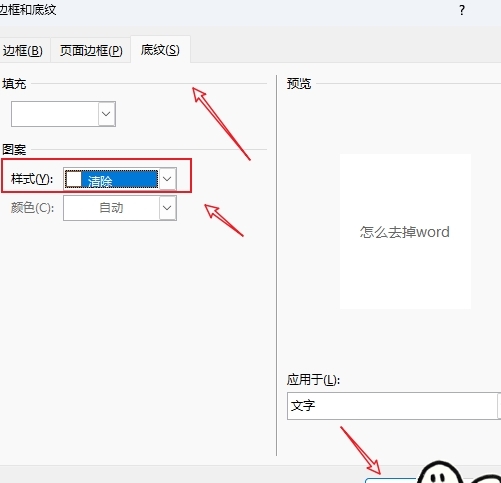Click the preview sample 怎么去掉word
Screen dimensions: 501x483
click(x=405, y=232)
